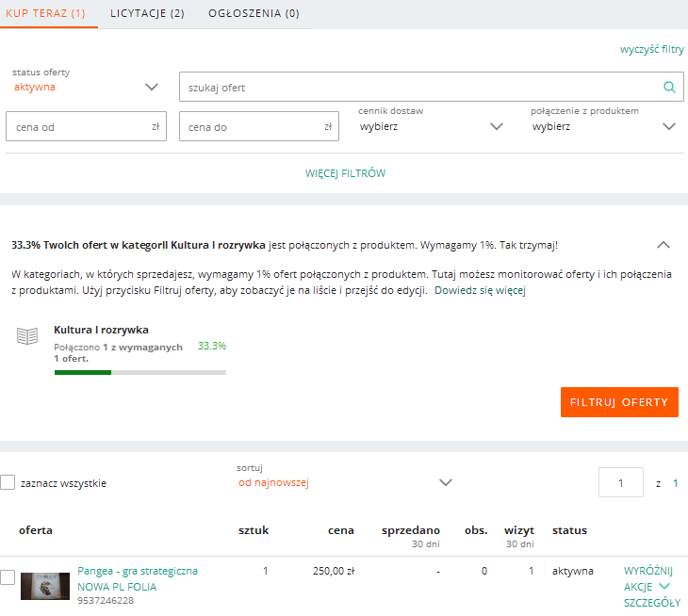Image resolution: width=688 pixels, height=616 pixels.
Task: Expand the 'cennik dostaw' dropdown
Action: (x=432, y=126)
